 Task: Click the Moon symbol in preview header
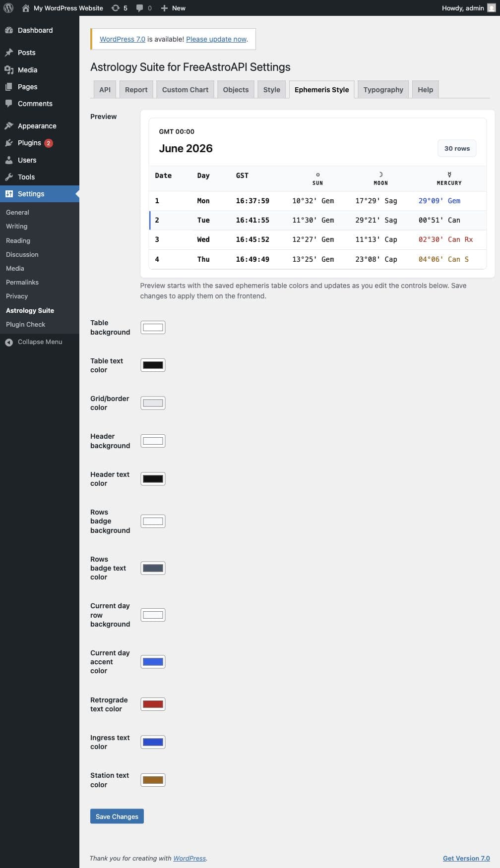[x=381, y=174]
